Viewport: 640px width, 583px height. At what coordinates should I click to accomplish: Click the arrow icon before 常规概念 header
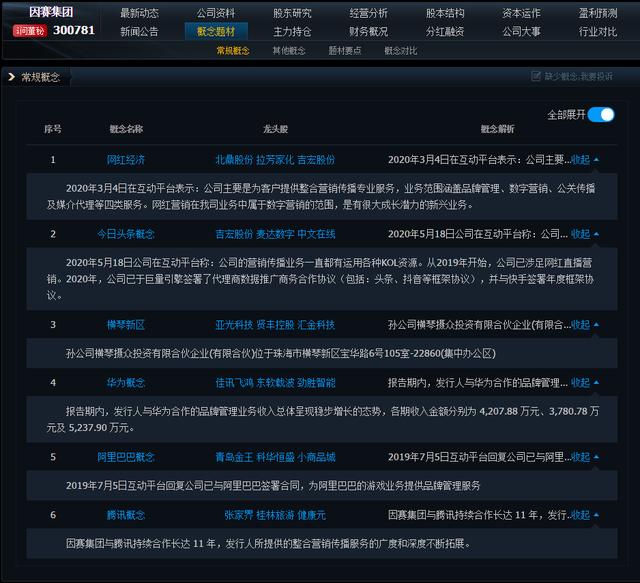[x=11, y=77]
